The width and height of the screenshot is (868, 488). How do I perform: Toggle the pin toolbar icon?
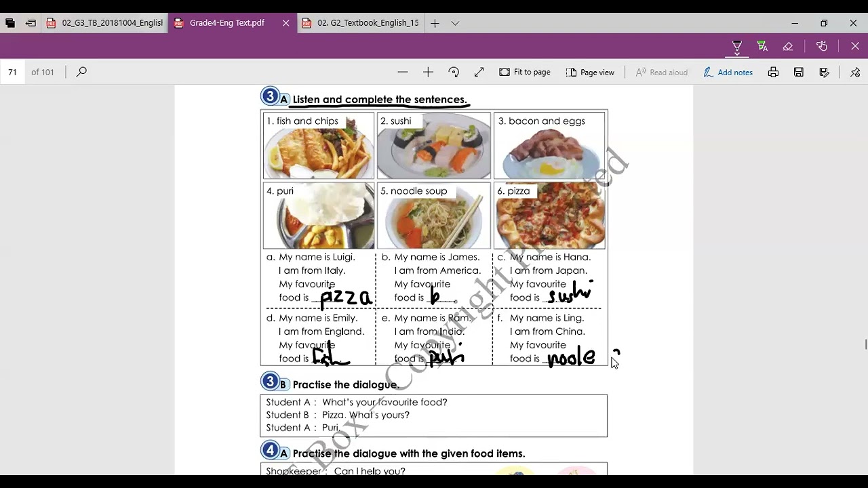(855, 72)
